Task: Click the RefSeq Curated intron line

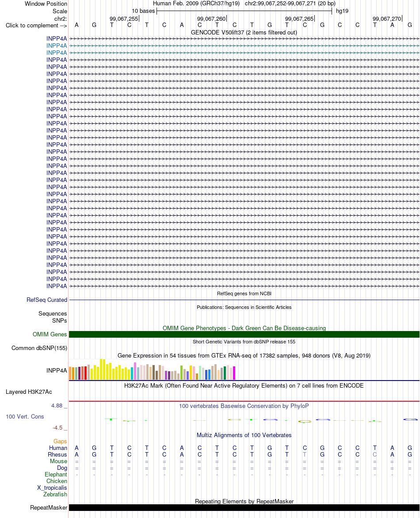Action: pyautogui.click(x=244, y=300)
